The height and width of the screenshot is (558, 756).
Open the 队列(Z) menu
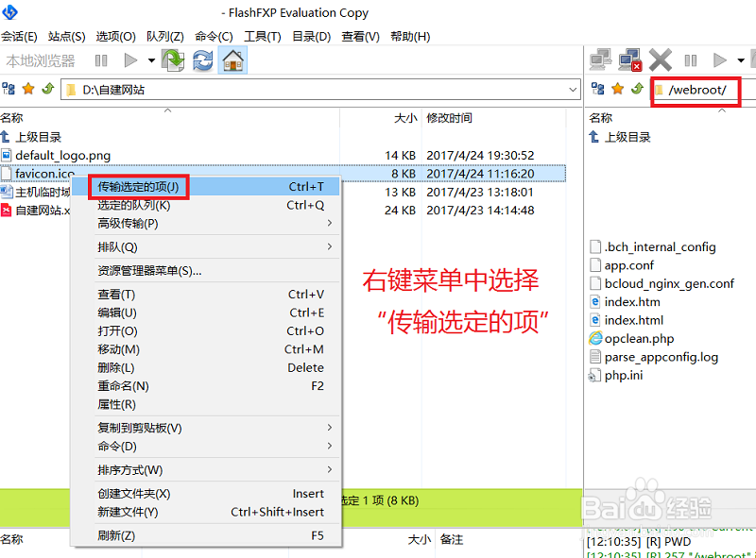tap(164, 37)
